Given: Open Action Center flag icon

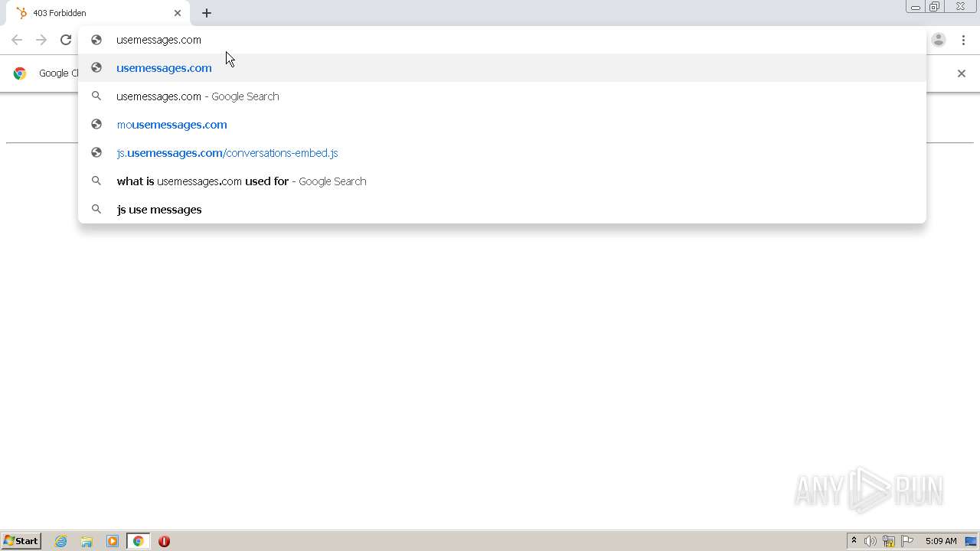Looking at the screenshot, I should 907,541.
